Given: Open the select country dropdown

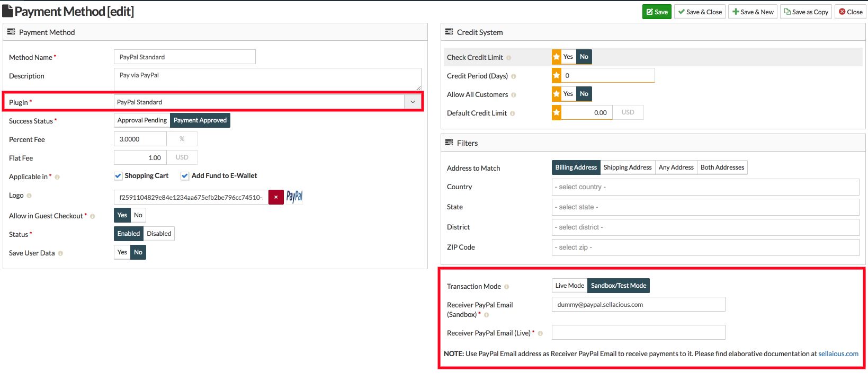Looking at the screenshot, I should (705, 187).
